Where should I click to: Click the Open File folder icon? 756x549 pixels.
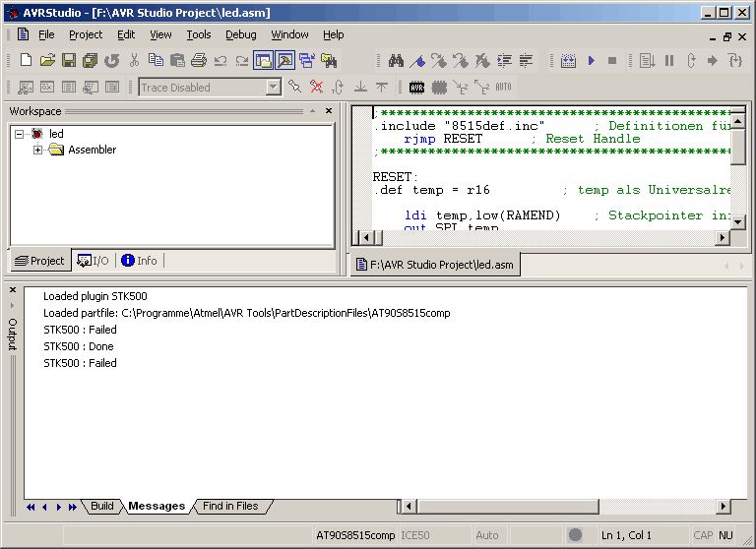coord(46,61)
